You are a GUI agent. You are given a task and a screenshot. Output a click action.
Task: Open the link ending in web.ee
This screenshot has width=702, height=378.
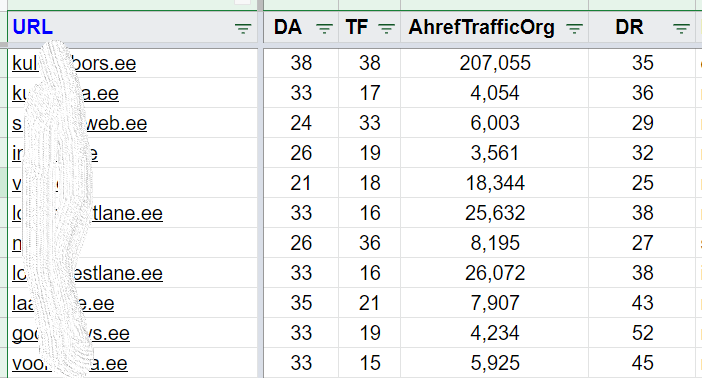pyautogui.click(x=79, y=123)
